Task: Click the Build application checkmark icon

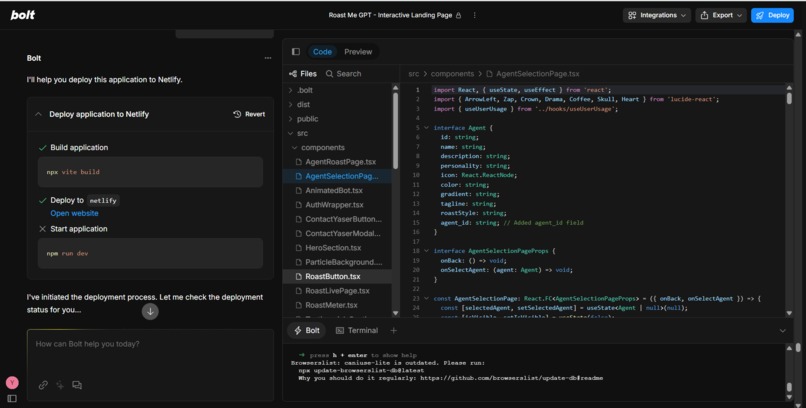Action: [43, 147]
